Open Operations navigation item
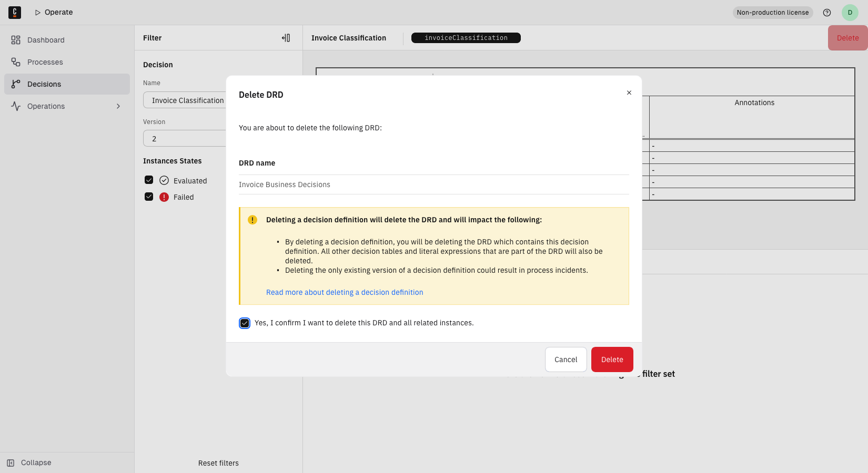868x473 pixels. [67, 106]
